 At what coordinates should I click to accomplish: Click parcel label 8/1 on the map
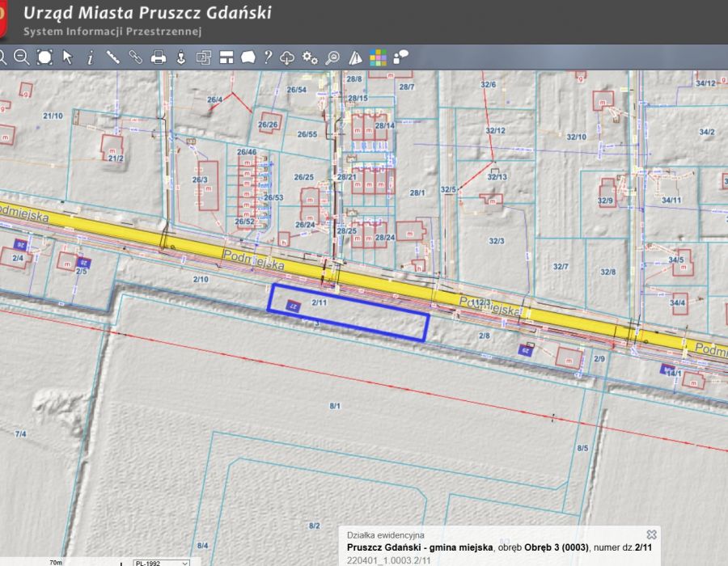335,406
